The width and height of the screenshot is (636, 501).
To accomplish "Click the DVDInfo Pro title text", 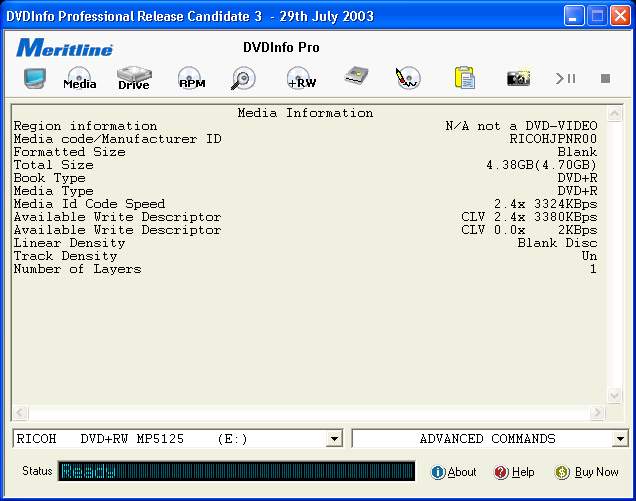I will [281, 47].
